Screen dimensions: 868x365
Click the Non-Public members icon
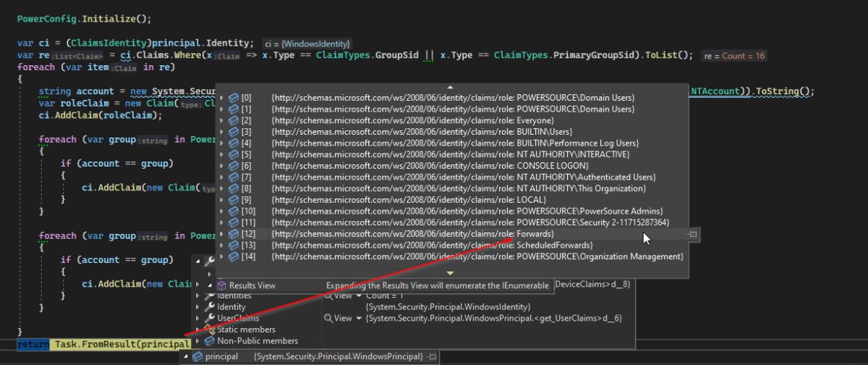210,341
